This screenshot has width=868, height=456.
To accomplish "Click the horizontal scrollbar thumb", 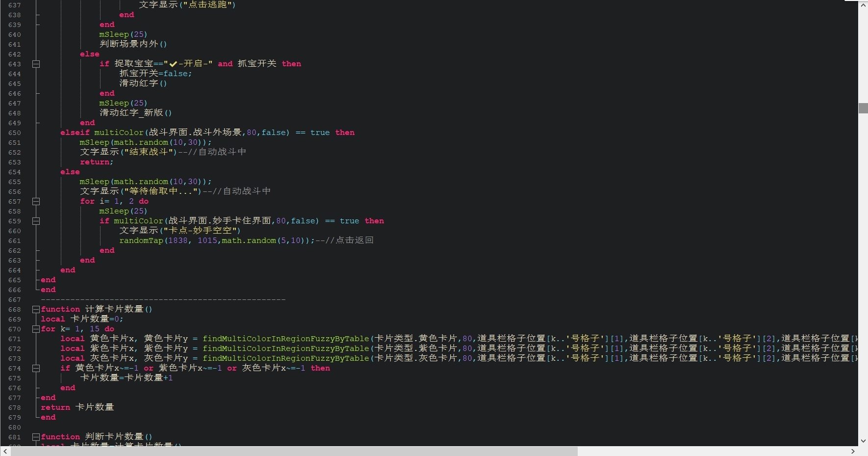I will point(294,451).
